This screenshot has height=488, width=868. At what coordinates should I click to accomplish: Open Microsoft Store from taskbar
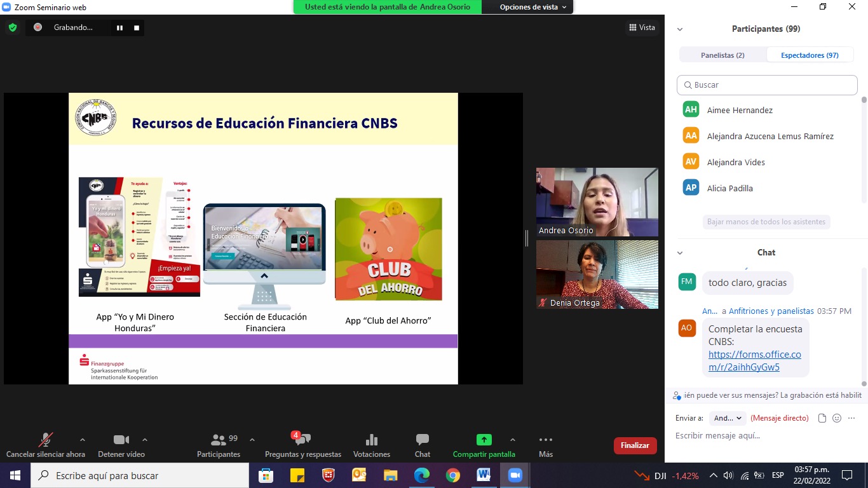[266, 475]
